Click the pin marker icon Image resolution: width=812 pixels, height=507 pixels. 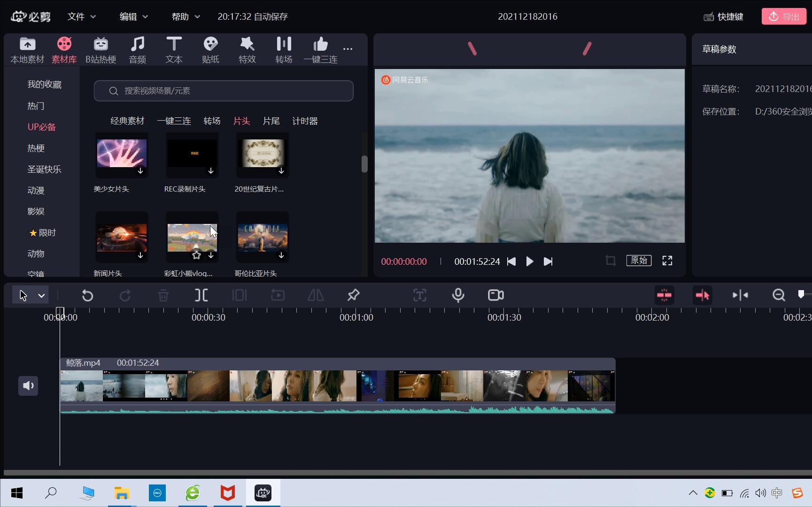coord(353,295)
